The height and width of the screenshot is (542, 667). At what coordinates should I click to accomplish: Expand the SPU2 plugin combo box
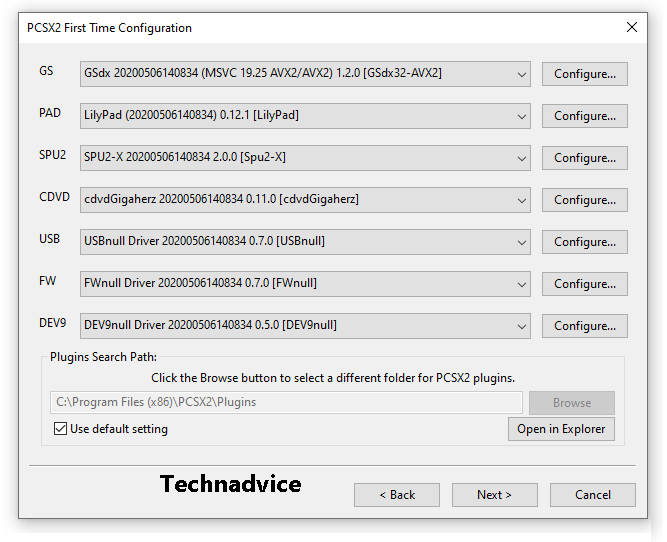pyautogui.click(x=305, y=158)
